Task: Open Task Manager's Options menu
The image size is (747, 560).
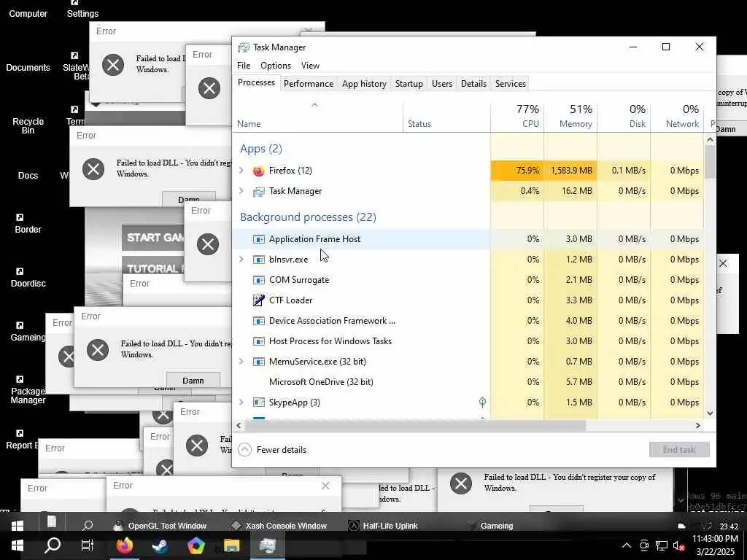Action: click(275, 66)
